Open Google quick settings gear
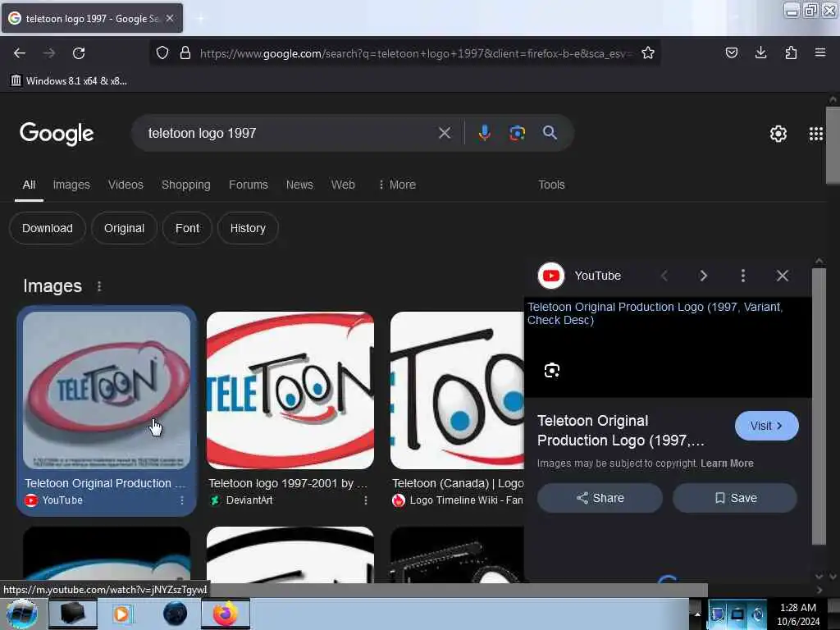 pyautogui.click(x=778, y=134)
